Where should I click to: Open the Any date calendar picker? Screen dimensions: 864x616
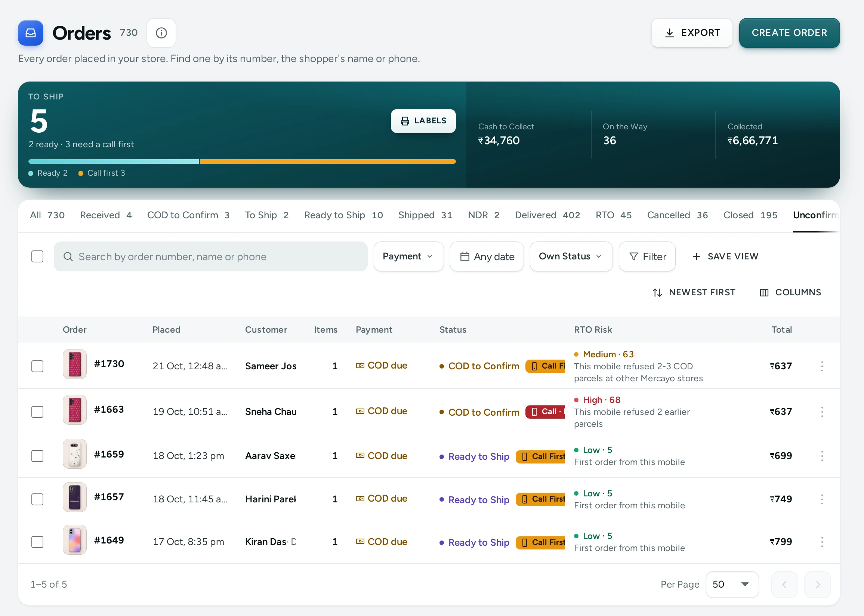tap(487, 256)
